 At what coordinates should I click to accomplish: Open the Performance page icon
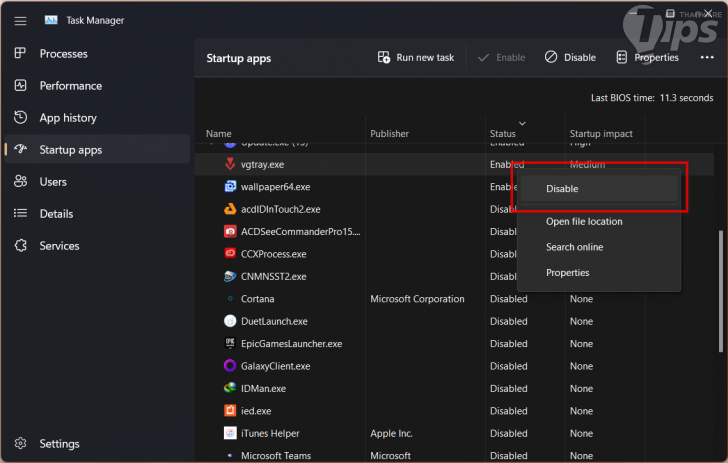point(20,86)
